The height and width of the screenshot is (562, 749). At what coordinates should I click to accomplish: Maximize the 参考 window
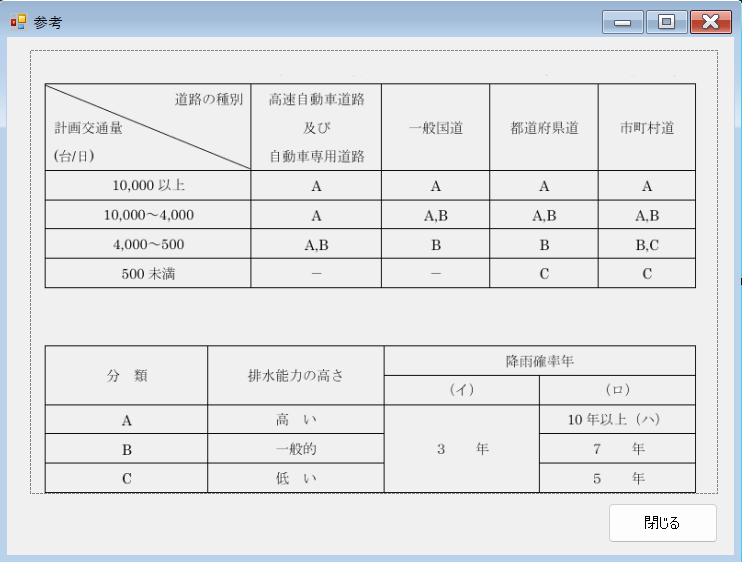coord(666,22)
